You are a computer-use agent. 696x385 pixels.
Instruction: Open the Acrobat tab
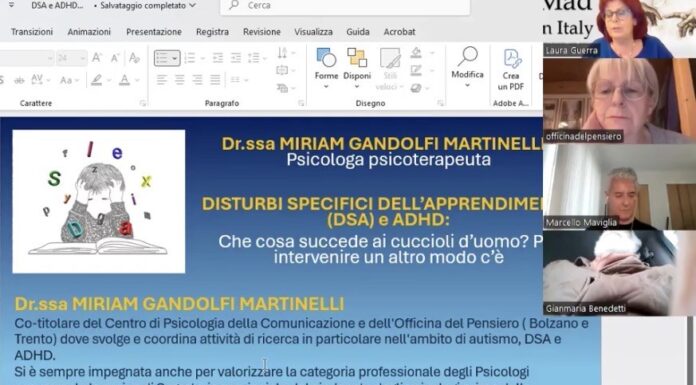399,32
